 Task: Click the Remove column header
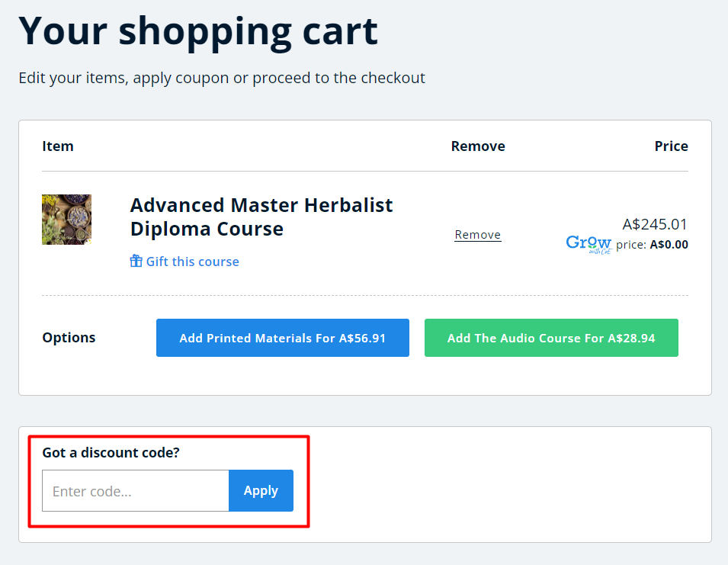point(477,146)
